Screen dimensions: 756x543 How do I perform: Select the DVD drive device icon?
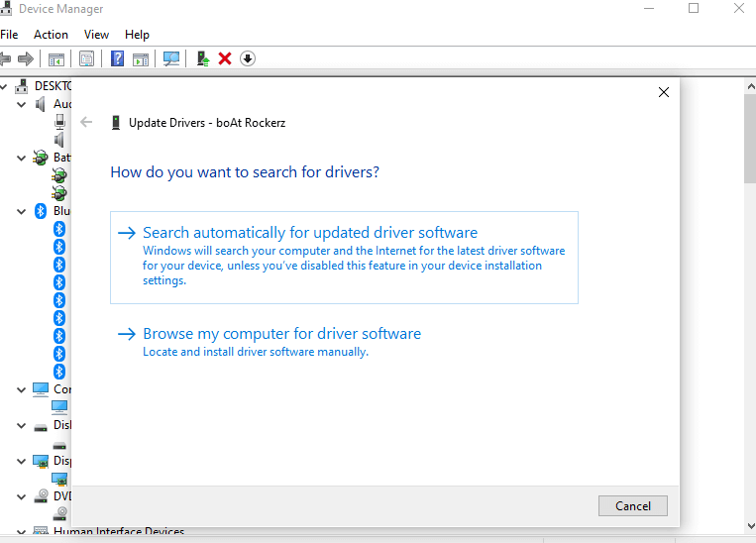point(59,514)
